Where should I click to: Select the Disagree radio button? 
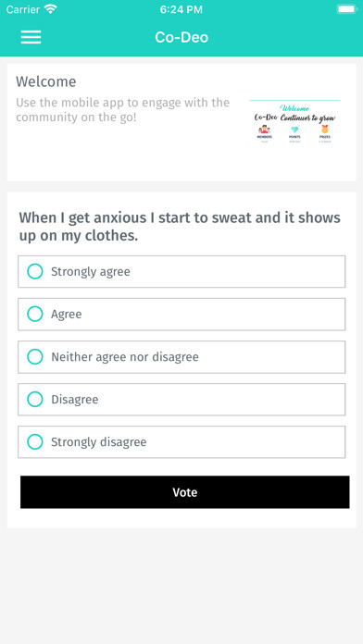click(35, 399)
